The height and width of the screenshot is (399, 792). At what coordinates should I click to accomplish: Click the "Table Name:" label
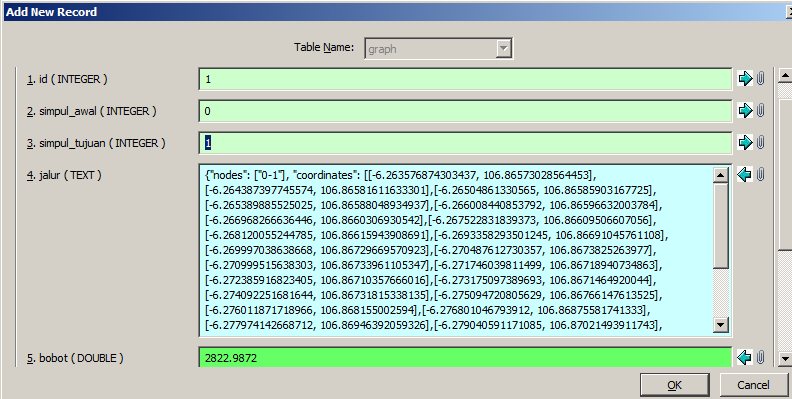pyautogui.click(x=324, y=47)
